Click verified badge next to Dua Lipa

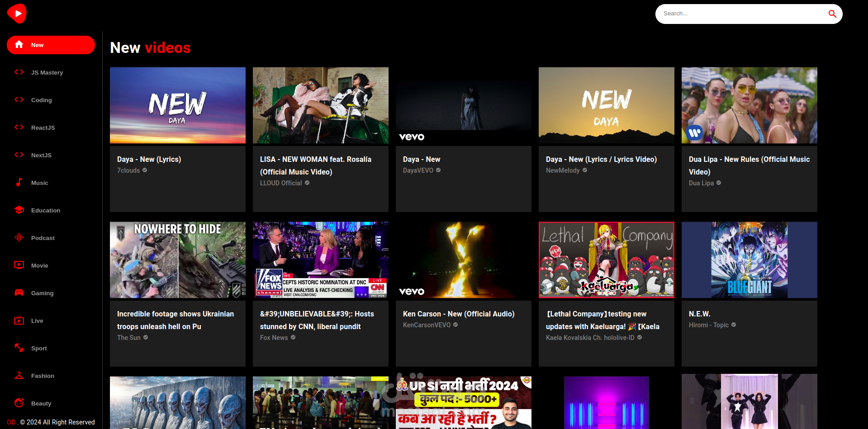click(719, 183)
